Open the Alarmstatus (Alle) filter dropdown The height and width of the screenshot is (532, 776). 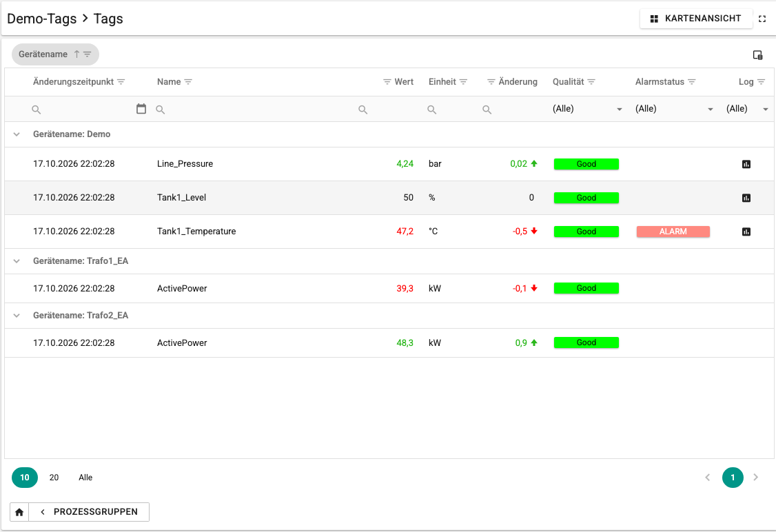coord(674,109)
